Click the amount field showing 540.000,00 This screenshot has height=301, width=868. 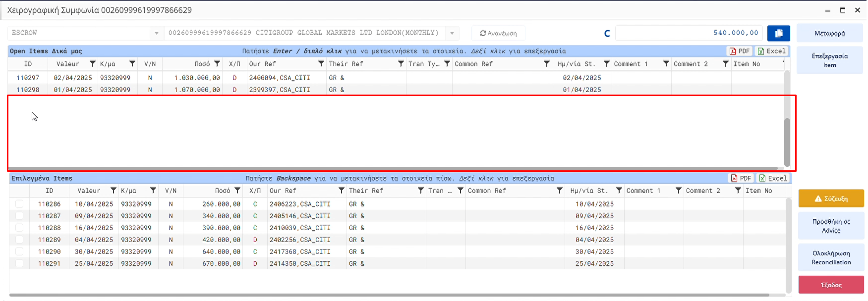(x=689, y=33)
